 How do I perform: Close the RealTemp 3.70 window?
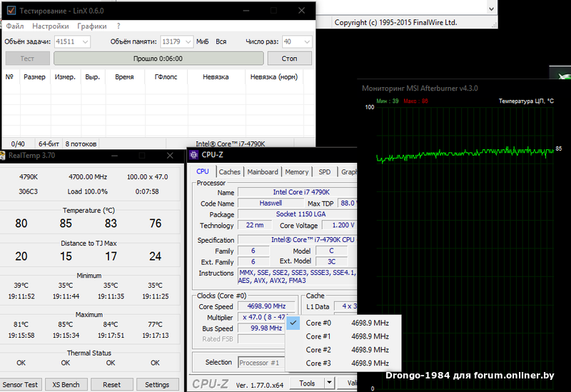(x=169, y=155)
